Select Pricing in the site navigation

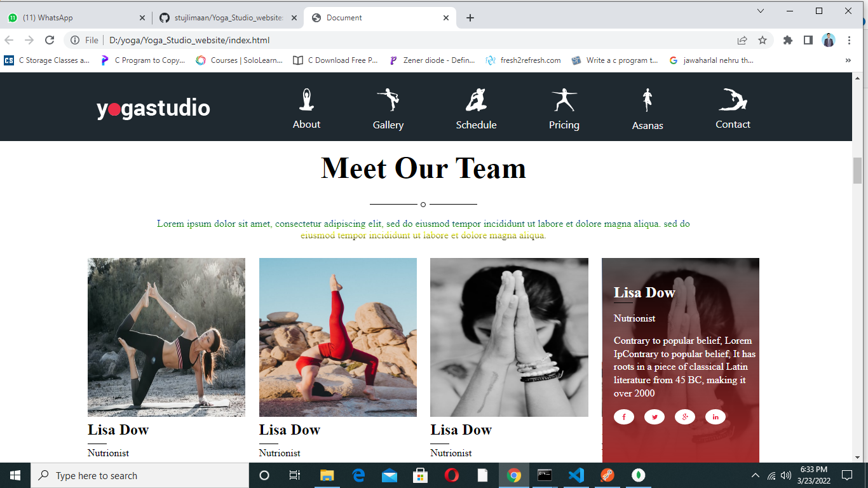point(564,109)
